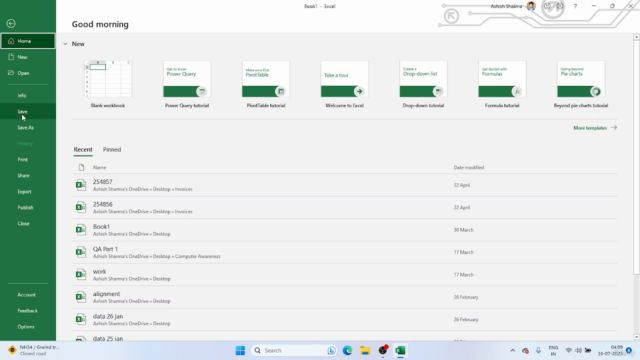This screenshot has height=360, width=640.
Task: Create a Blank workbook
Action: point(108,84)
